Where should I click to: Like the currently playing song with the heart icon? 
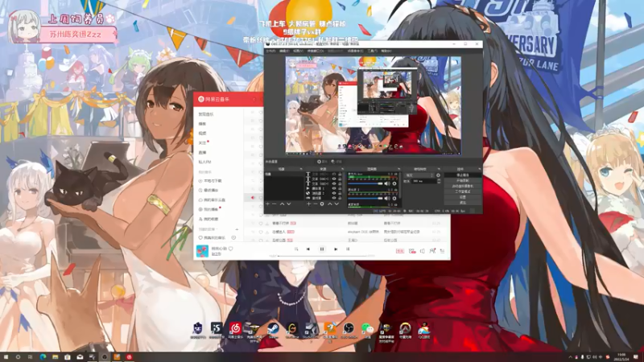(x=231, y=249)
